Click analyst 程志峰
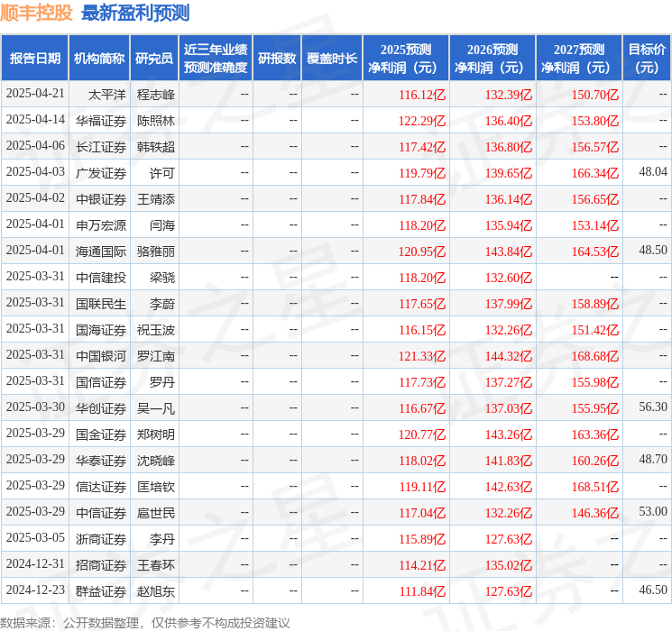This screenshot has height=631, width=672. pos(156,95)
